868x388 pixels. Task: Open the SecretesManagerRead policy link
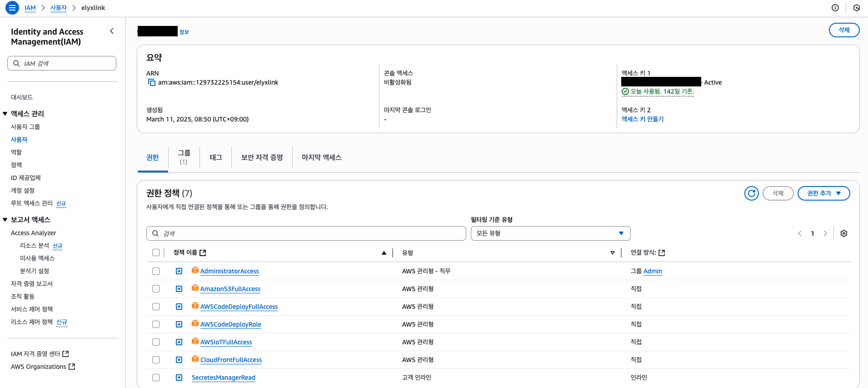[x=224, y=378]
